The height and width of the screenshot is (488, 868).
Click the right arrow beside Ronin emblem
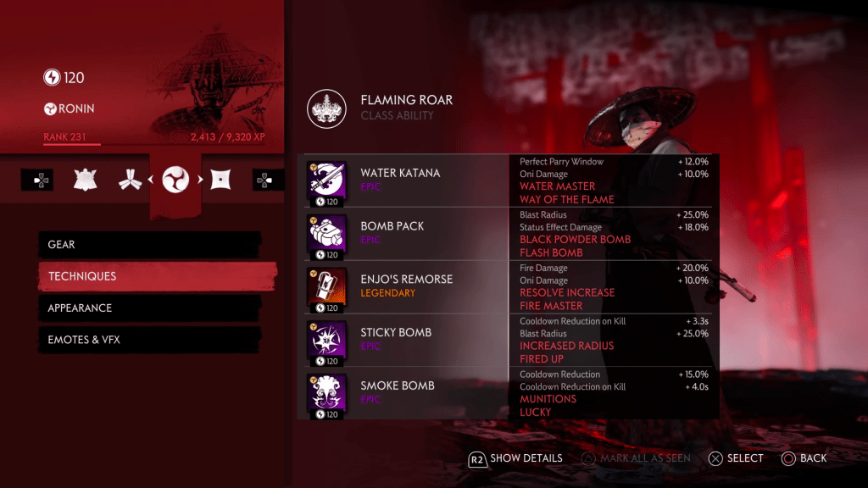200,180
